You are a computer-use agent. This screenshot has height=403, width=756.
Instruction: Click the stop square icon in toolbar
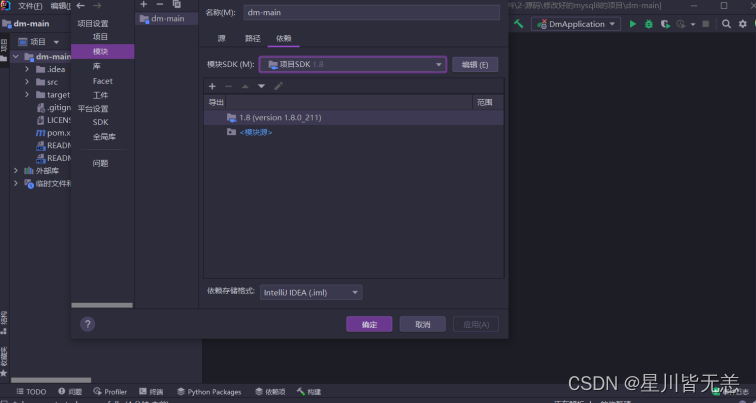[x=705, y=24]
